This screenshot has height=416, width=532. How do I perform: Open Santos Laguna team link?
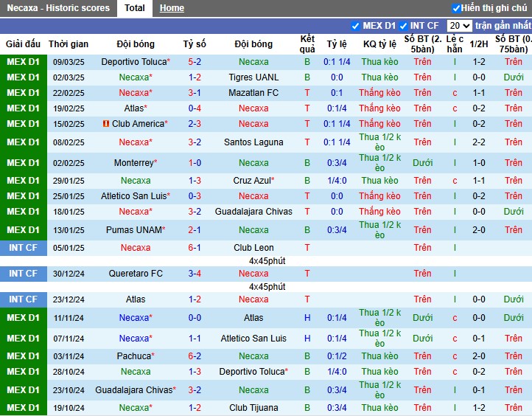pyautogui.click(x=253, y=142)
